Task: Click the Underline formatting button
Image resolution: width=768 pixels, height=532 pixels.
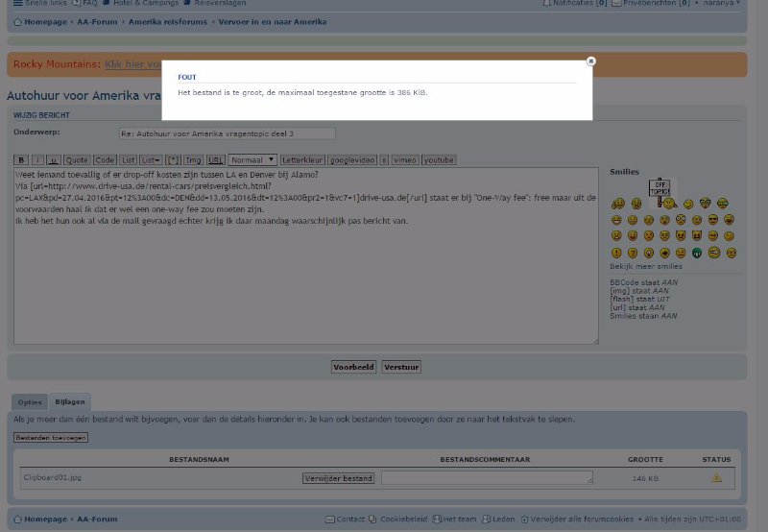Action: pos(54,160)
